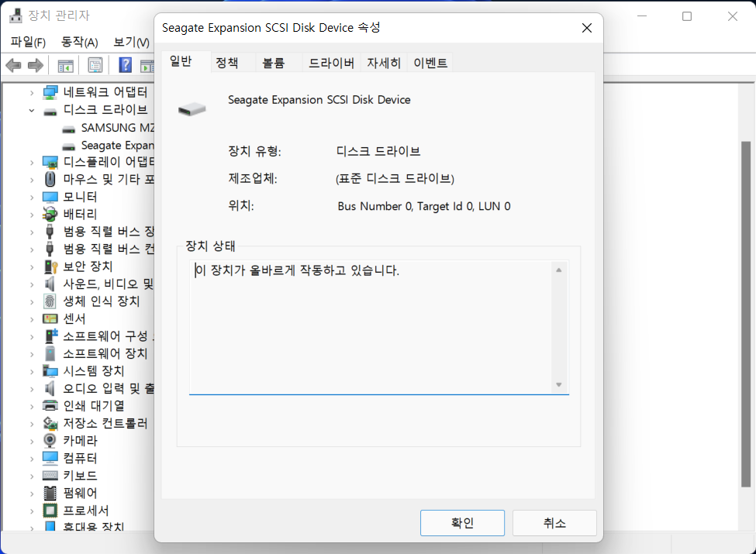Expand the 디스플레이 어댑터 node
This screenshot has height=554, width=756.
tap(32, 163)
